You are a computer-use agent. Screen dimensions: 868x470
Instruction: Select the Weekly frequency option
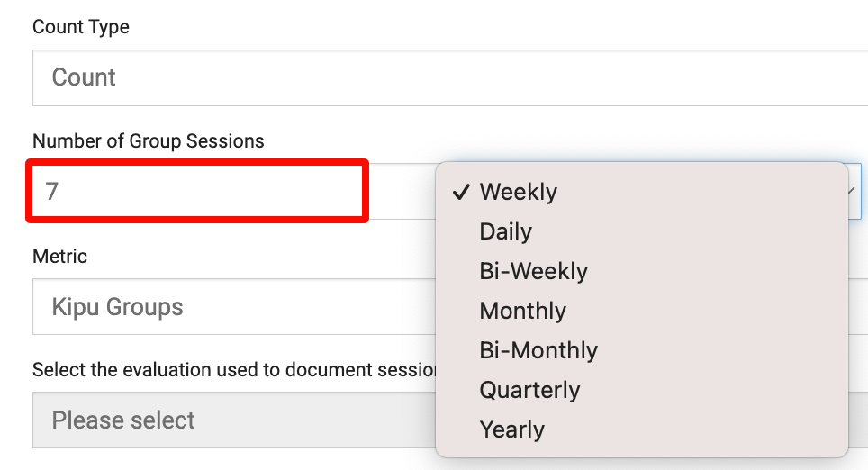(519, 192)
